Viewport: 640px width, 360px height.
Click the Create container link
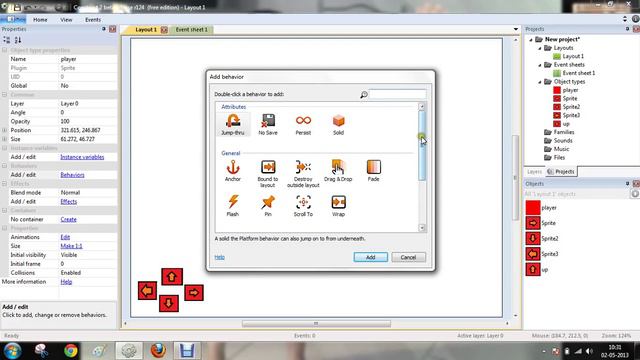pos(69,220)
